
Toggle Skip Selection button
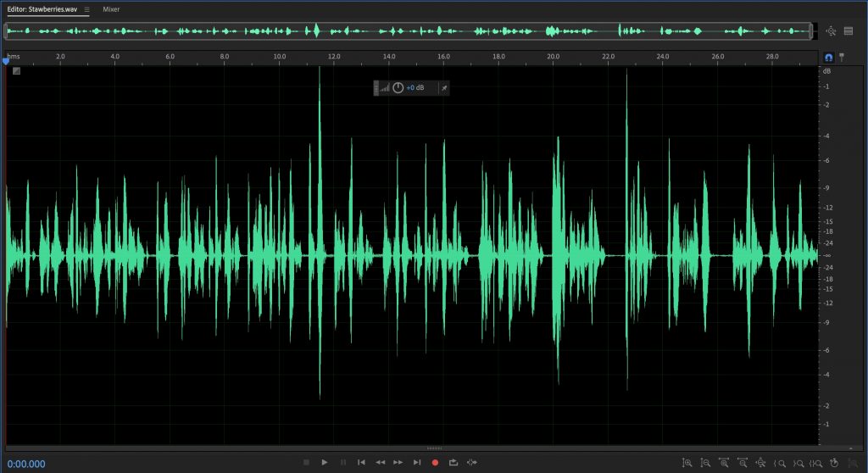[x=472, y=462]
